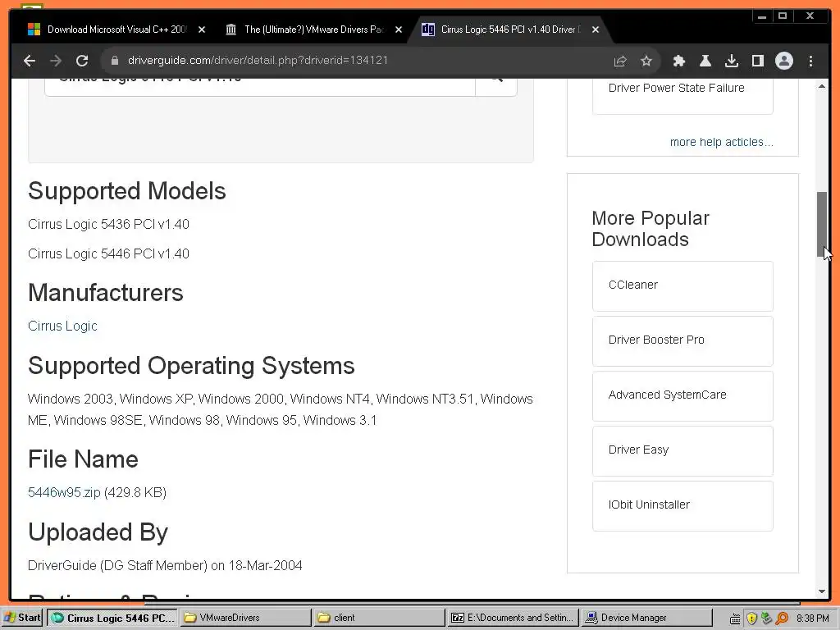
Task: Open Chrome's three-dot menu
Action: 811,61
